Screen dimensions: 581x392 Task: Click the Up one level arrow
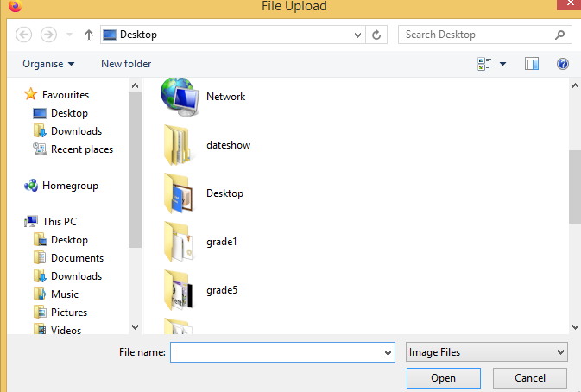[88, 35]
